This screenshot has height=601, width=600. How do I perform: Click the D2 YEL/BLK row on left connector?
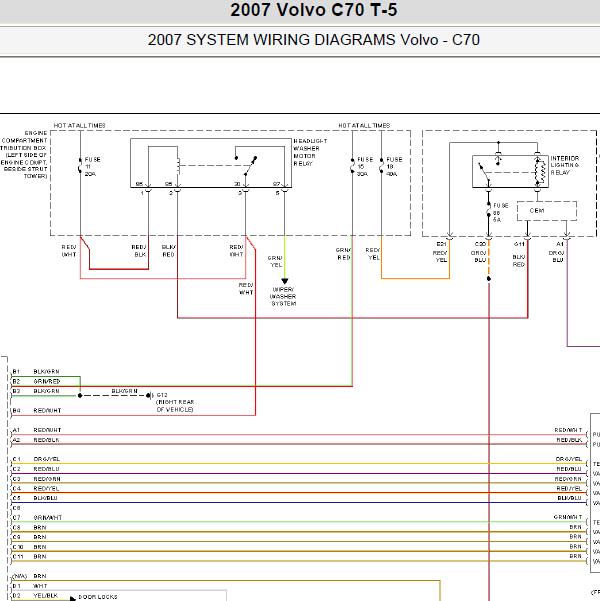35,596
